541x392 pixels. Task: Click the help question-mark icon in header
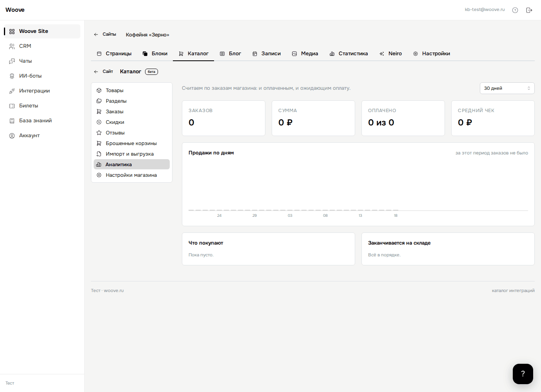coord(515,10)
